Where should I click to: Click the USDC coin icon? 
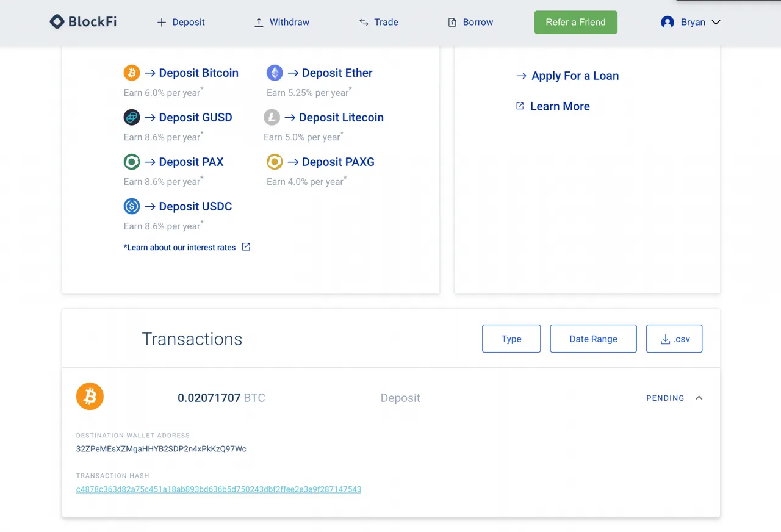click(132, 206)
